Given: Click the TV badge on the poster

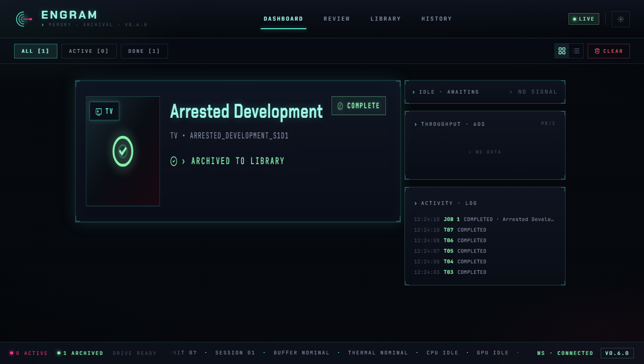Looking at the screenshot, I should tap(104, 111).
